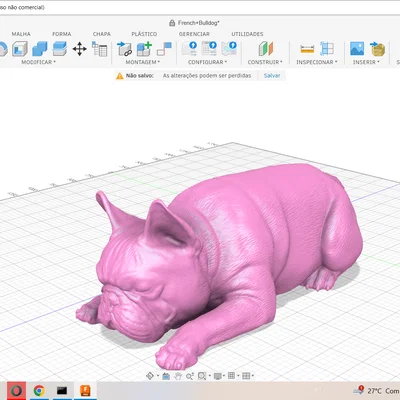Image resolution: width=400 pixels, height=400 pixels.
Task: Expand the MODIFICAR dropdown menu
Action: point(39,62)
